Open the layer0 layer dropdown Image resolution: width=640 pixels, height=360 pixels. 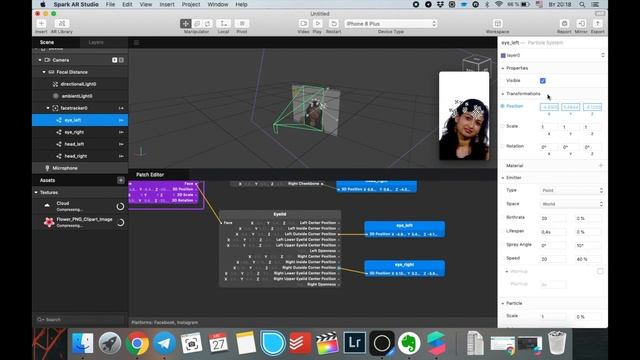pyautogui.click(x=552, y=55)
